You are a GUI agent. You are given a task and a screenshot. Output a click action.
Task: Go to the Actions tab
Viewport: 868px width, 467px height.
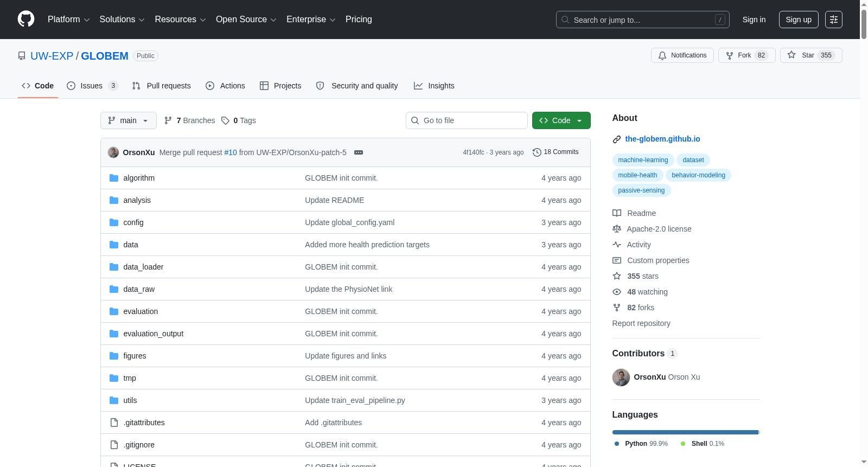point(225,86)
